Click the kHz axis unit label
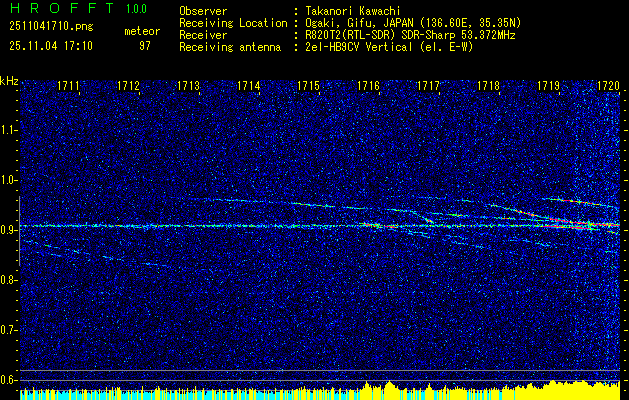 pos(9,82)
